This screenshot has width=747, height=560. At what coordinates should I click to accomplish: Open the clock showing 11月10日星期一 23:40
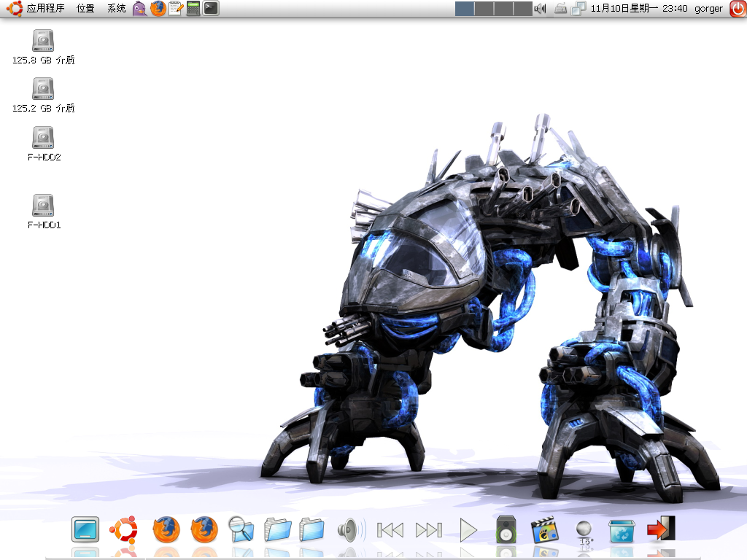click(639, 9)
